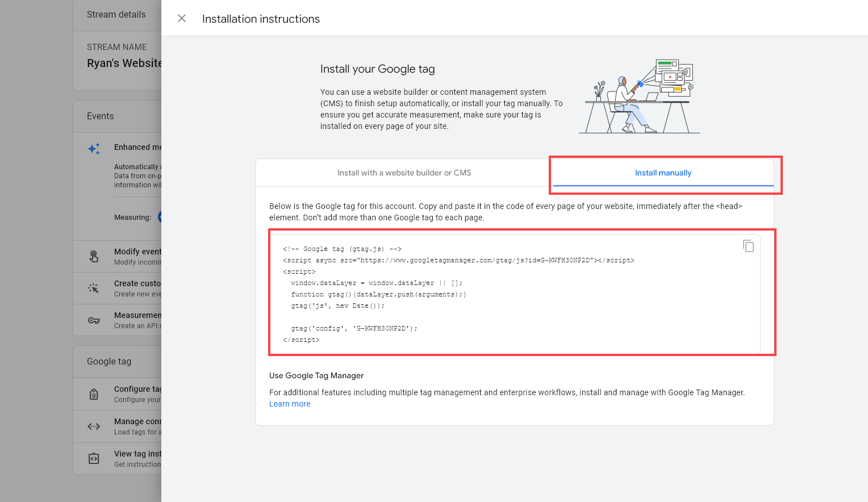868x502 pixels.
Task: Open View tag instructions clipboard icon
Action: pos(94,458)
